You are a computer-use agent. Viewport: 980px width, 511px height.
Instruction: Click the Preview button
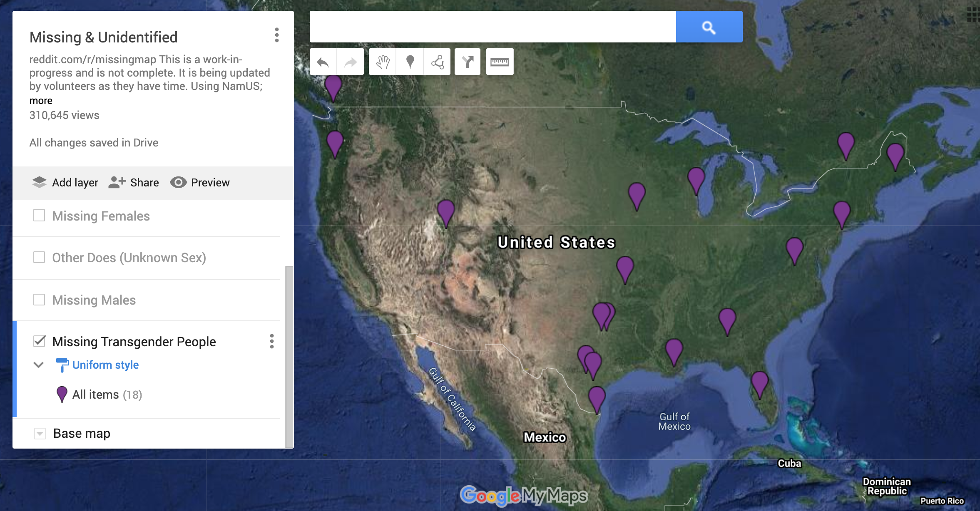(200, 182)
